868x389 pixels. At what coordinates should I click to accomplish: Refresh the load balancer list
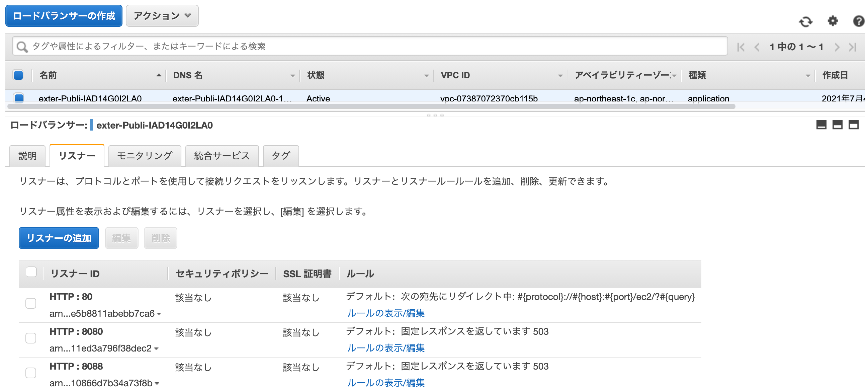coord(806,21)
